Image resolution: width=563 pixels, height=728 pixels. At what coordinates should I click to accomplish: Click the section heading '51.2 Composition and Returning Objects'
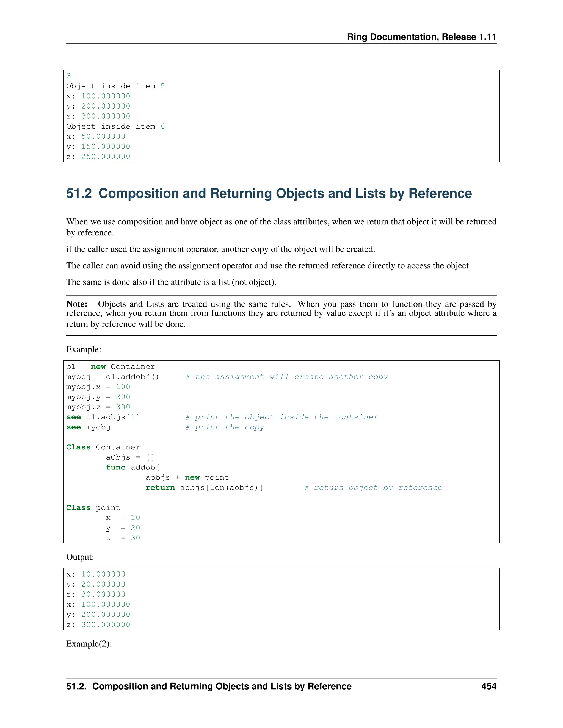[269, 194]
